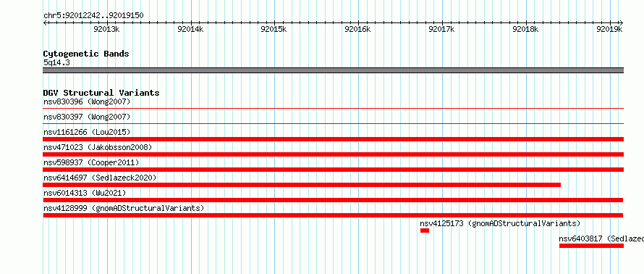Click the right arrowhead of the ruler
Image resolution: width=644 pixels, height=274 pixels.
(x=622, y=22)
